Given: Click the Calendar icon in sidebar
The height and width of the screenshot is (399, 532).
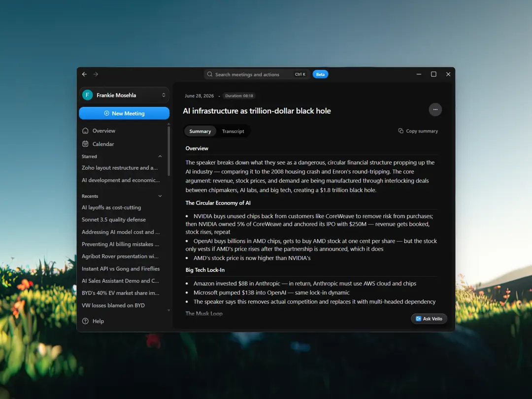Looking at the screenshot, I should click(86, 144).
